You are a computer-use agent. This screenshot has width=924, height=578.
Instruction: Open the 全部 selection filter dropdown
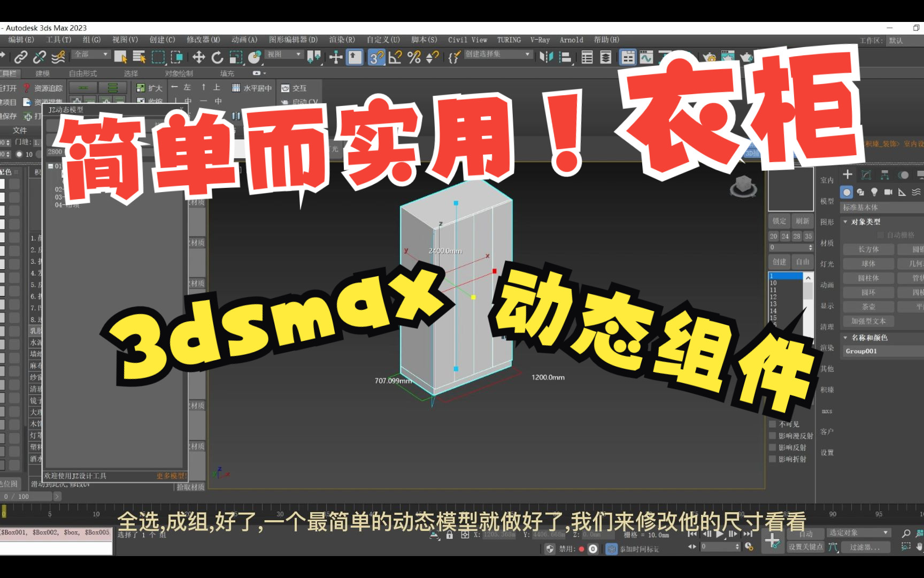click(90, 54)
